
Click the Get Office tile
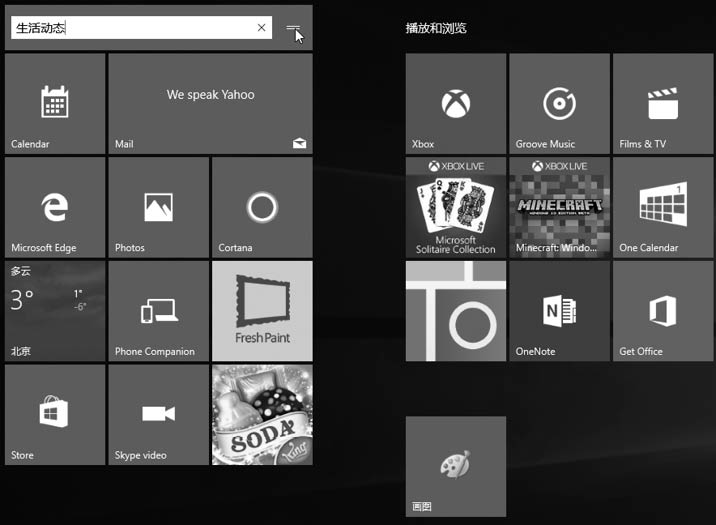point(663,311)
